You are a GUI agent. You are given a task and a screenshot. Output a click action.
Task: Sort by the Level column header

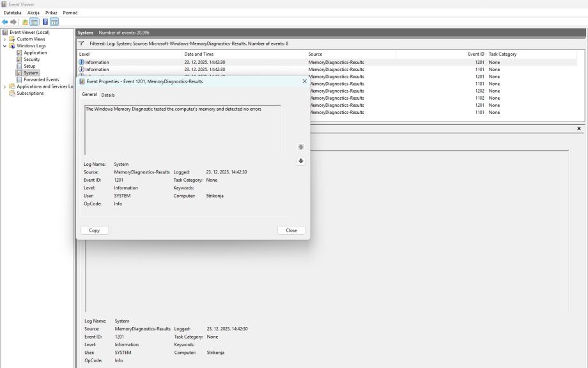tap(129, 54)
